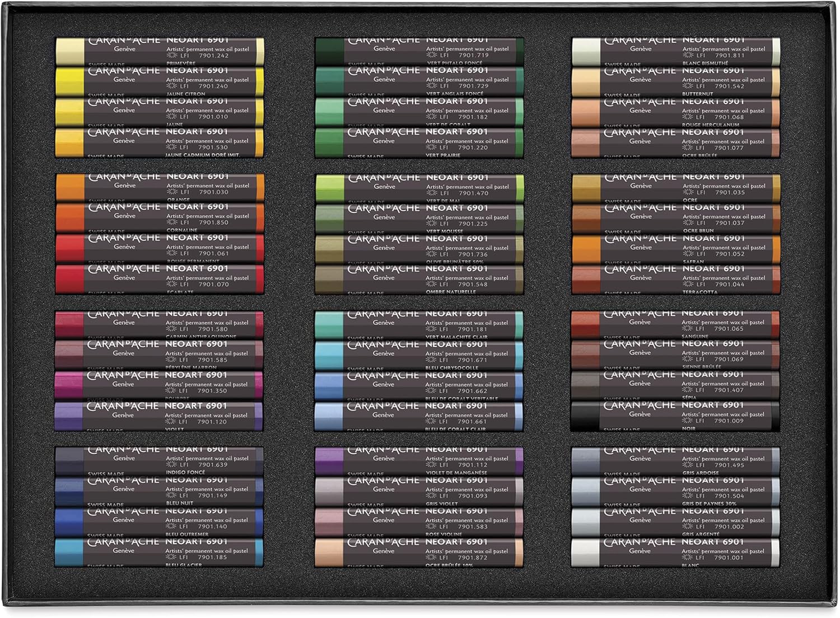This screenshot has width=840, height=618.
Task: Select the Sanguine pastel 7901.065
Action: pyautogui.click(x=676, y=324)
